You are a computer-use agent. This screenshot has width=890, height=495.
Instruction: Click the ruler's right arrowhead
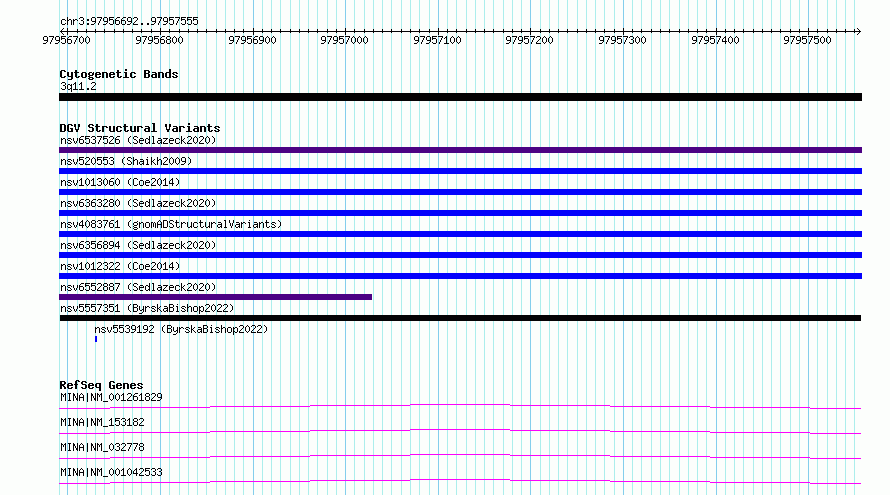858,31
